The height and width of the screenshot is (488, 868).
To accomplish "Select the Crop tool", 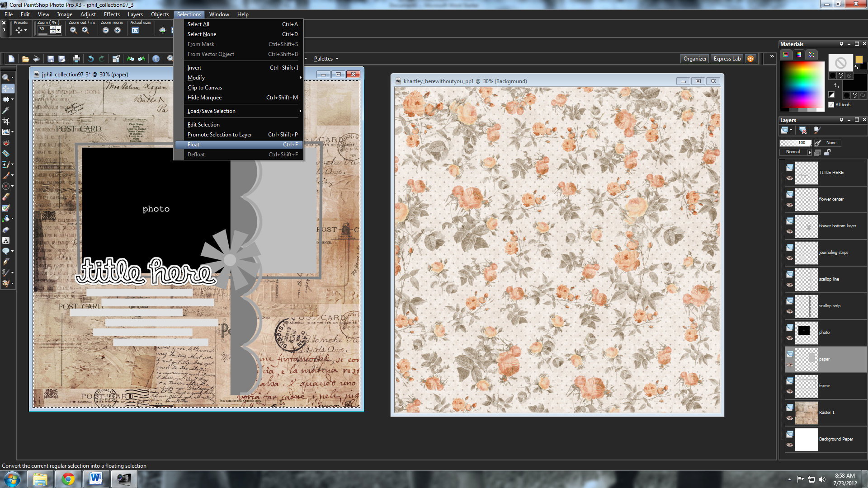I will 6,121.
